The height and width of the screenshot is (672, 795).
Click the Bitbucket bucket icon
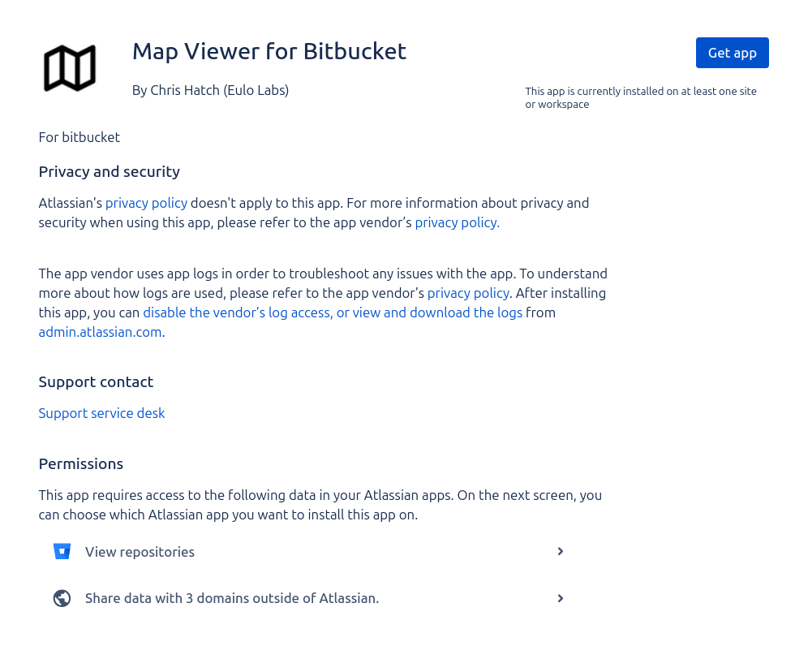[62, 552]
